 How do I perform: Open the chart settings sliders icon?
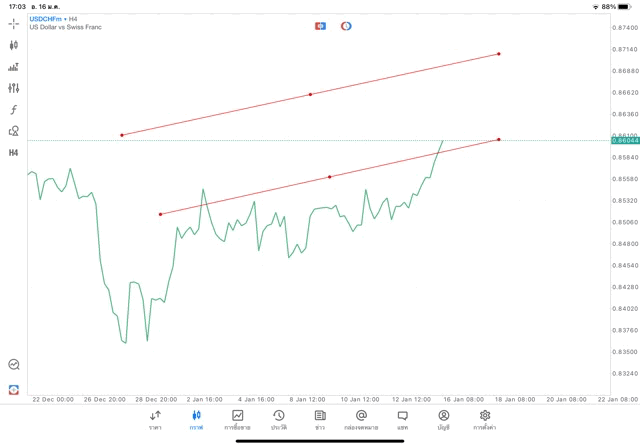[14, 88]
